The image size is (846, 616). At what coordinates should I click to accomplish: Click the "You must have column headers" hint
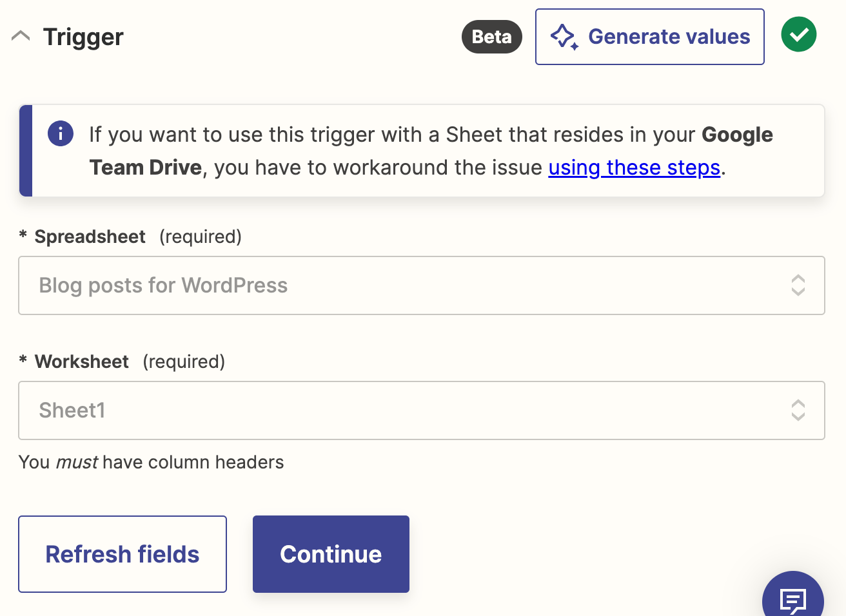tap(151, 462)
